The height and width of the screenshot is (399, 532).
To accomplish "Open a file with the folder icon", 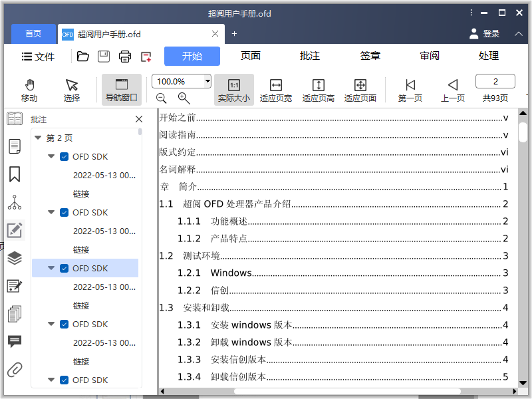I will [82, 57].
